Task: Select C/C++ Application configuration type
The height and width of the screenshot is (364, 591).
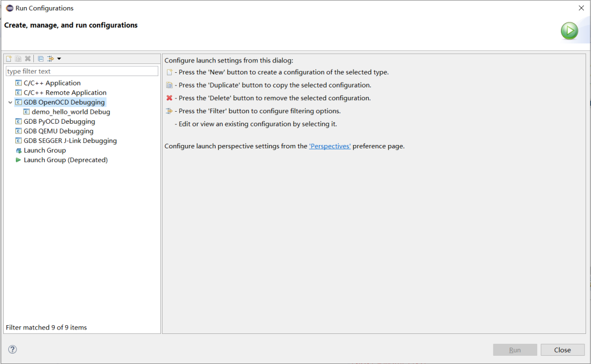Action: [x=52, y=83]
